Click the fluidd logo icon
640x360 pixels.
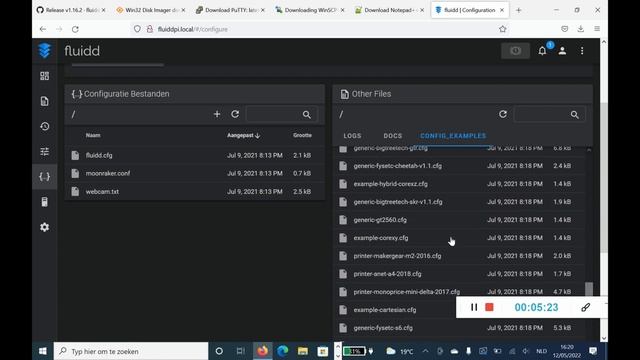tap(44, 51)
